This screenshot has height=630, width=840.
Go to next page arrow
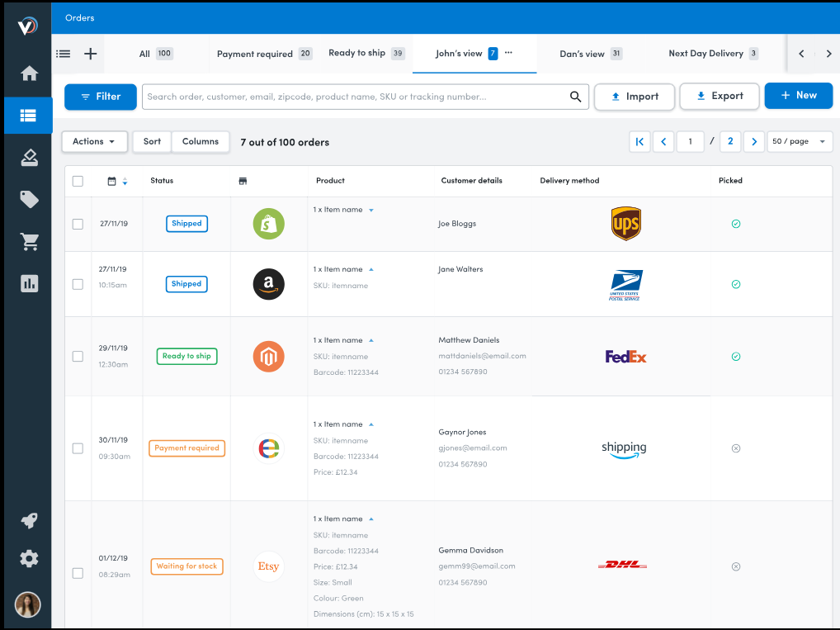[x=753, y=141]
